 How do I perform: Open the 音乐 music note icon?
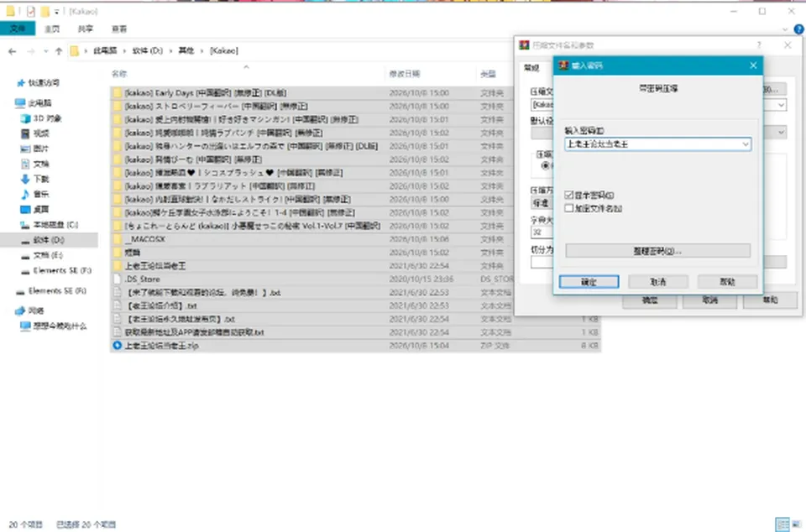point(25,194)
